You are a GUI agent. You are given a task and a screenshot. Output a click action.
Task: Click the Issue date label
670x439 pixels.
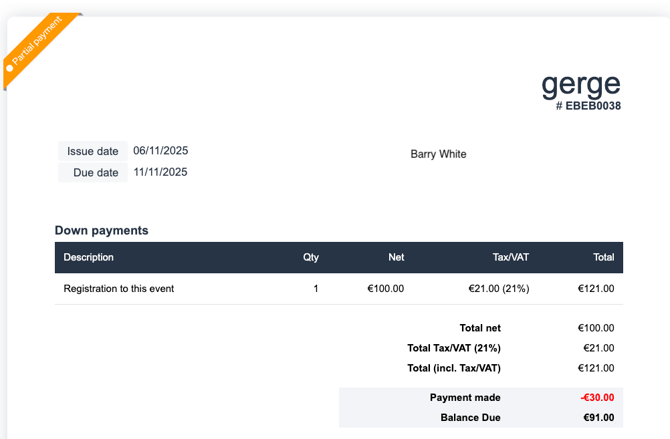coord(93,151)
